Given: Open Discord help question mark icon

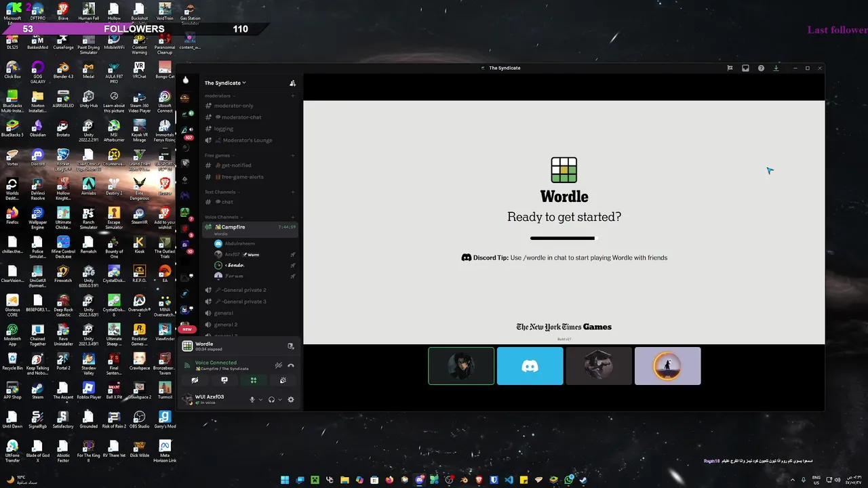Looking at the screenshot, I should tap(761, 68).
